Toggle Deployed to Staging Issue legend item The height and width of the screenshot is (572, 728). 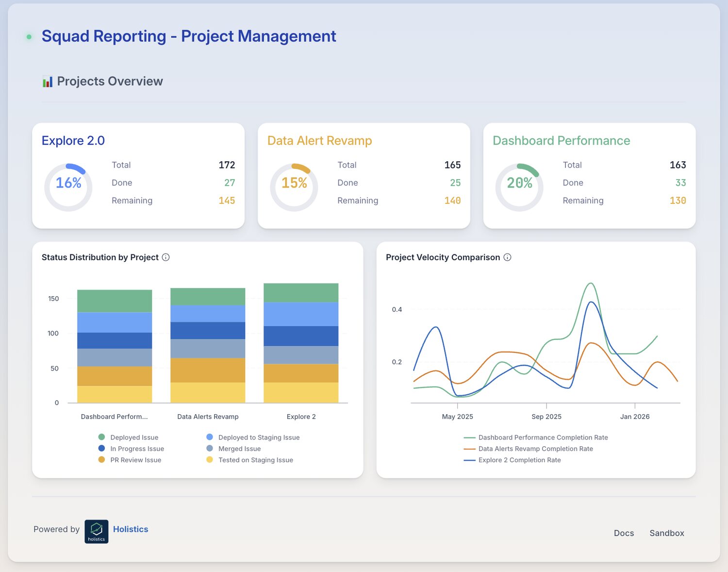click(x=253, y=437)
